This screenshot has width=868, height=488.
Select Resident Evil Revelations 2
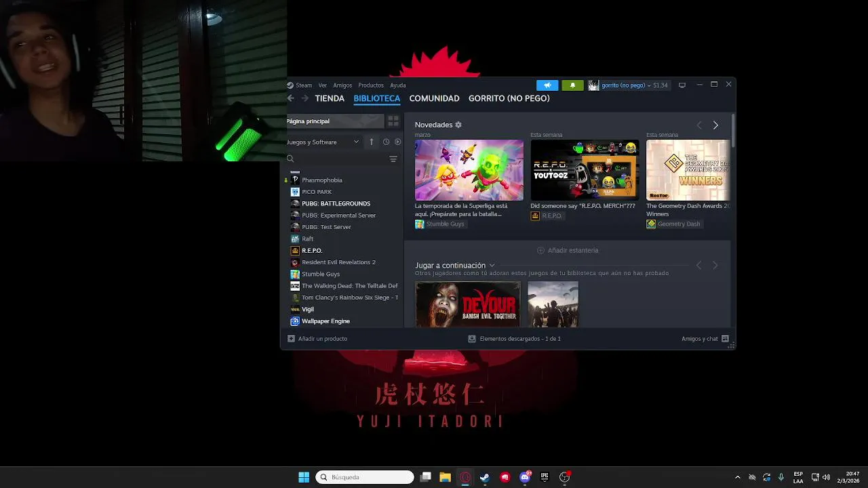click(x=338, y=262)
